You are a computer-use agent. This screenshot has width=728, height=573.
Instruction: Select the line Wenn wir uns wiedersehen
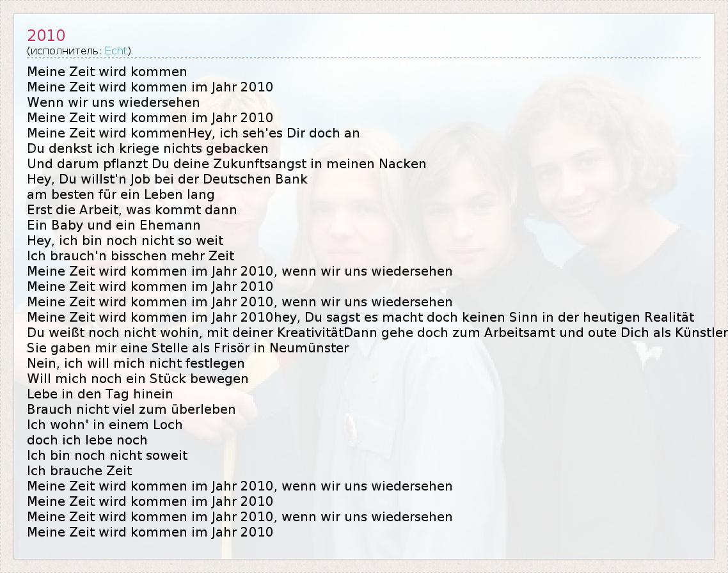113,102
